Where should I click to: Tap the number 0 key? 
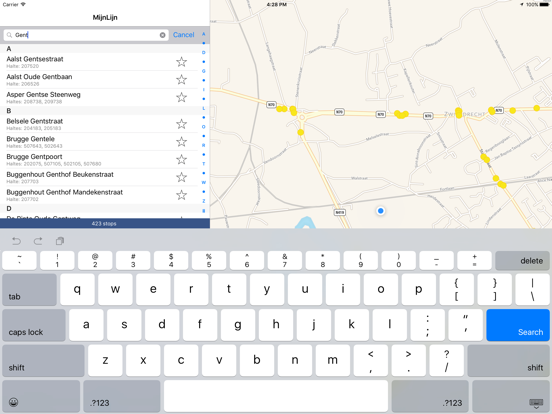click(x=399, y=261)
